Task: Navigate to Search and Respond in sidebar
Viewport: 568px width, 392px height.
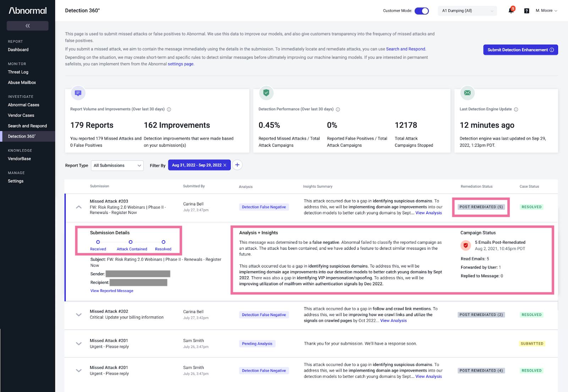Action: (x=27, y=126)
